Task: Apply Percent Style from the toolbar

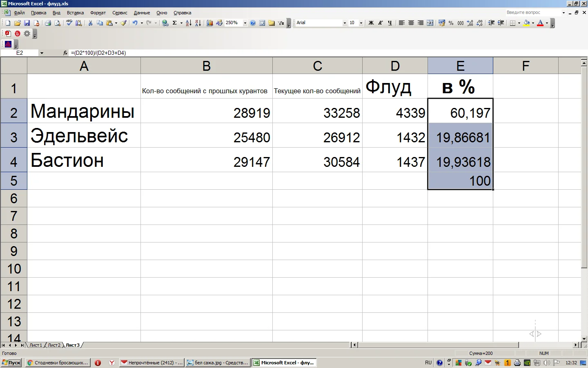Action: [x=451, y=23]
